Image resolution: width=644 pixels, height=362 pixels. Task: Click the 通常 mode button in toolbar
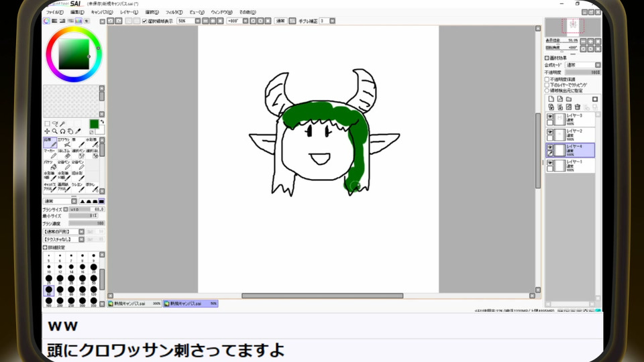pos(280,21)
